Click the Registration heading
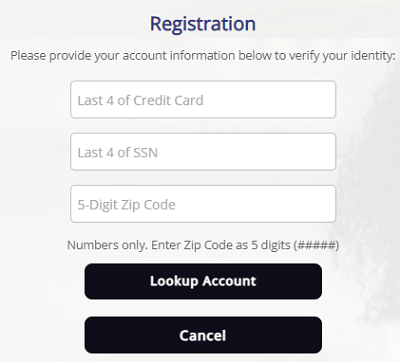 (203, 24)
